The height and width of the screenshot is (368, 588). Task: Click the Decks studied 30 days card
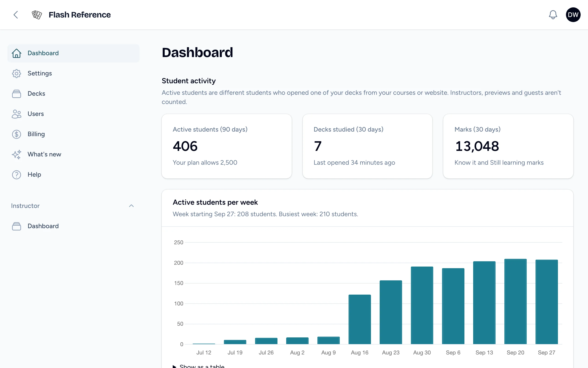pyautogui.click(x=367, y=146)
